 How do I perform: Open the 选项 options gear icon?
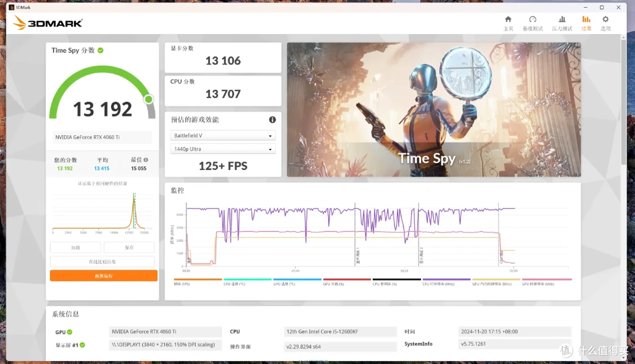(606, 19)
